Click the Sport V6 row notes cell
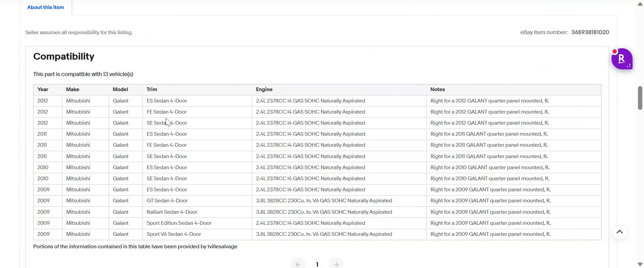Screen dimensions: 644x268 514,234
